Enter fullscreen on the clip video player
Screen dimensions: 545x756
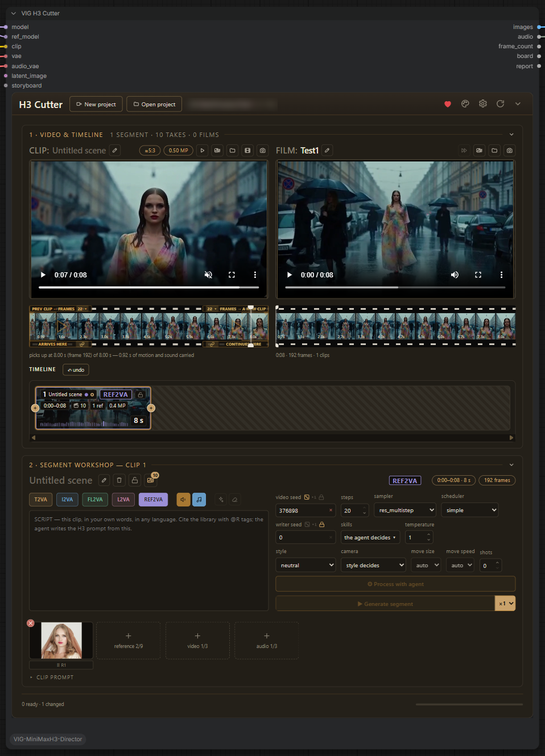coord(232,275)
